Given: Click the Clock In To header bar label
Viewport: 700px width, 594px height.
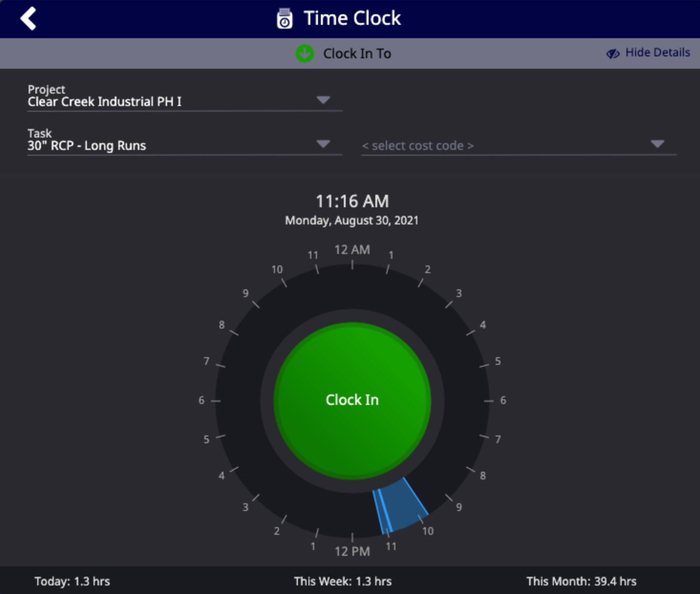Looking at the screenshot, I should coord(357,53).
